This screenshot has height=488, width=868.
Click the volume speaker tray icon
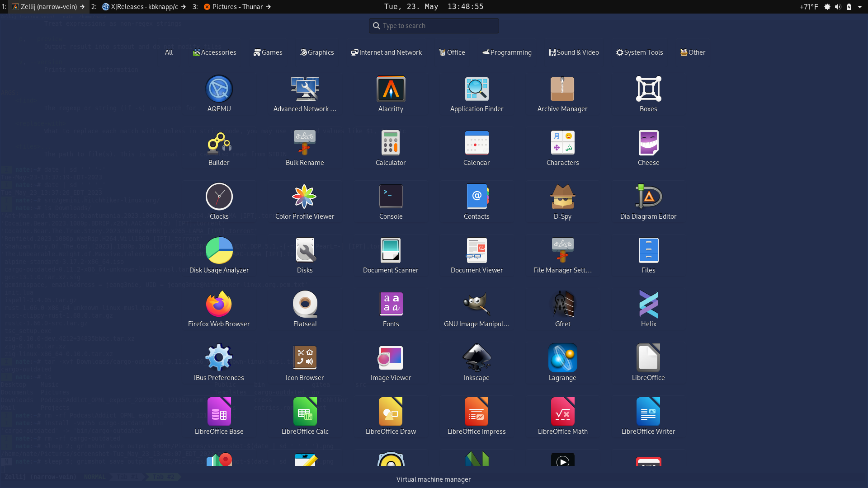tap(838, 7)
